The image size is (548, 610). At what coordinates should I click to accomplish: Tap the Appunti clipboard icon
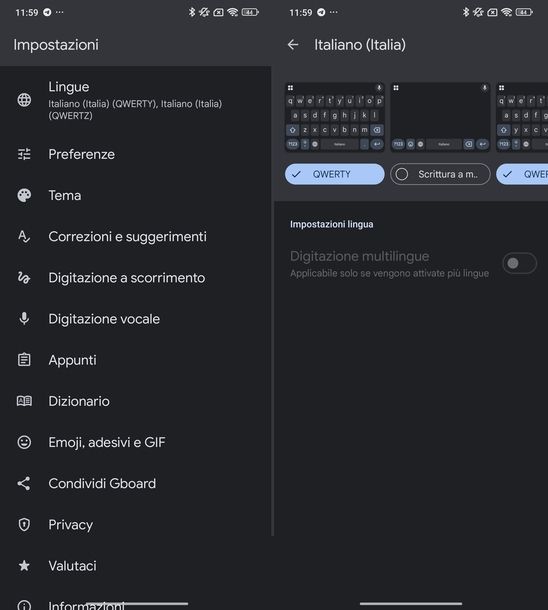tap(24, 360)
